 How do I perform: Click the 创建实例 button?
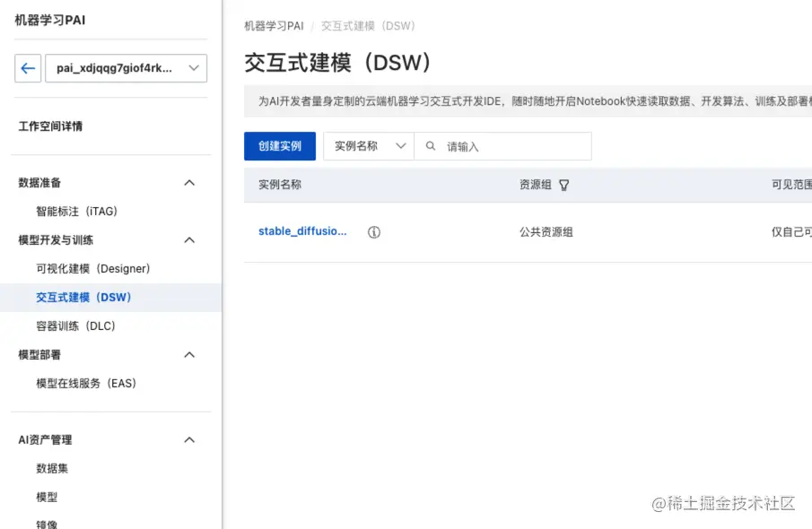click(280, 146)
